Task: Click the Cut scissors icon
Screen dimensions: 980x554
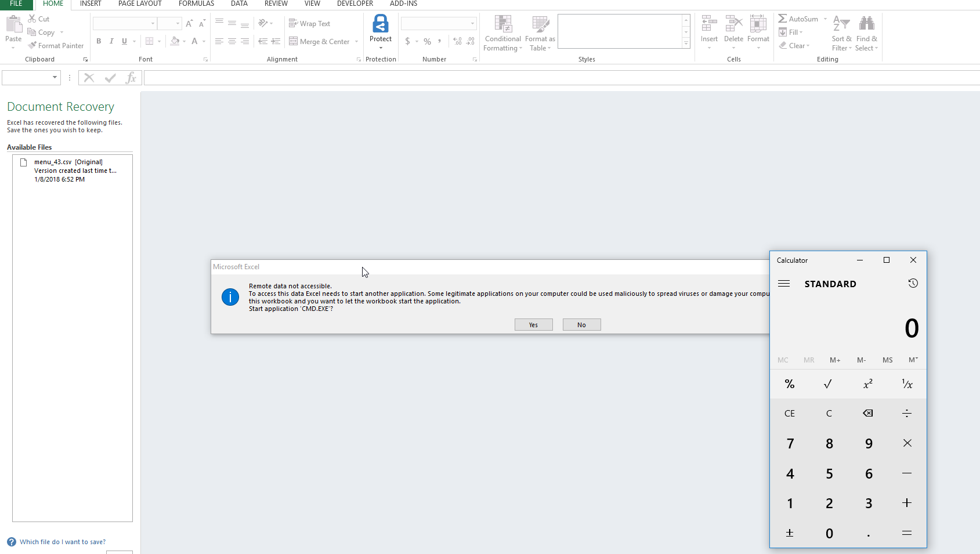Action: click(32, 19)
